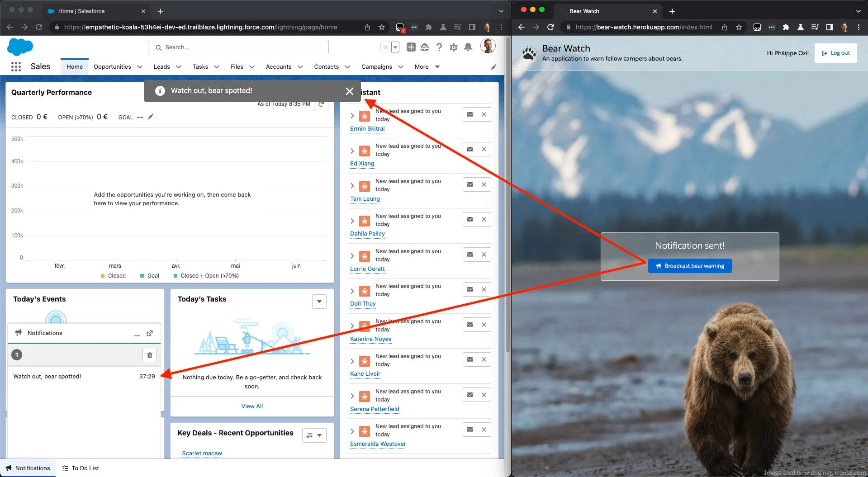Close the 'Watch out, bear spotted!' toast
Viewport: 868px width, 477px height.
(349, 91)
